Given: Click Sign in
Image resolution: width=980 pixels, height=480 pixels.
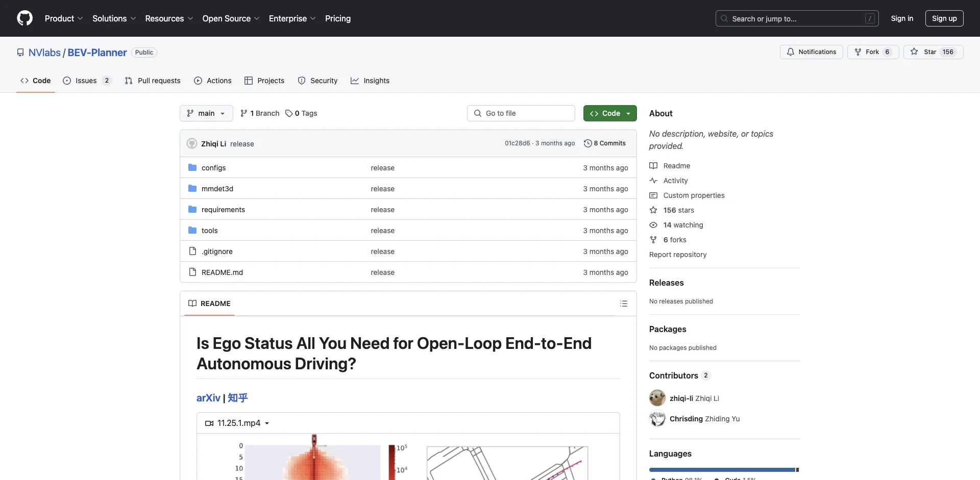Looking at the screenshot, I should [902, 18].
